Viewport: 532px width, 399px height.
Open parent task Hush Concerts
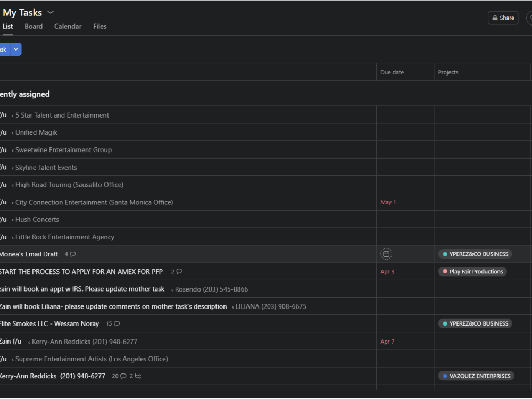[37, 220]
